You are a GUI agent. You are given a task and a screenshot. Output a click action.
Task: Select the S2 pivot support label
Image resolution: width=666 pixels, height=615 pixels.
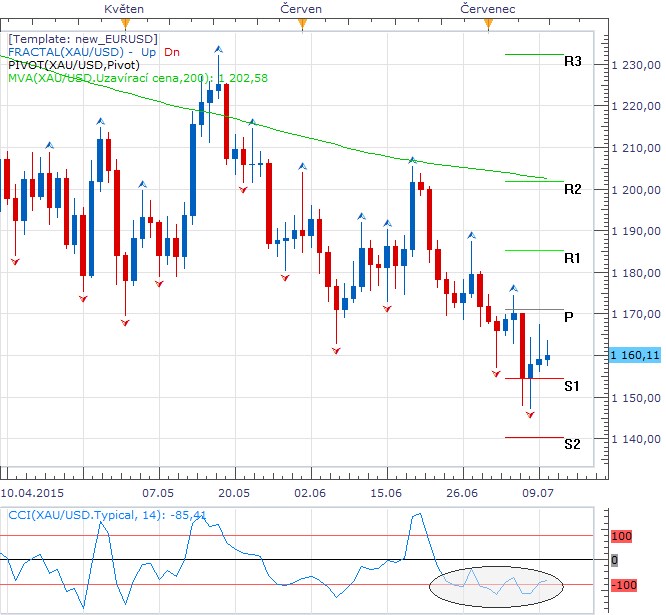[x=572, y=444]
